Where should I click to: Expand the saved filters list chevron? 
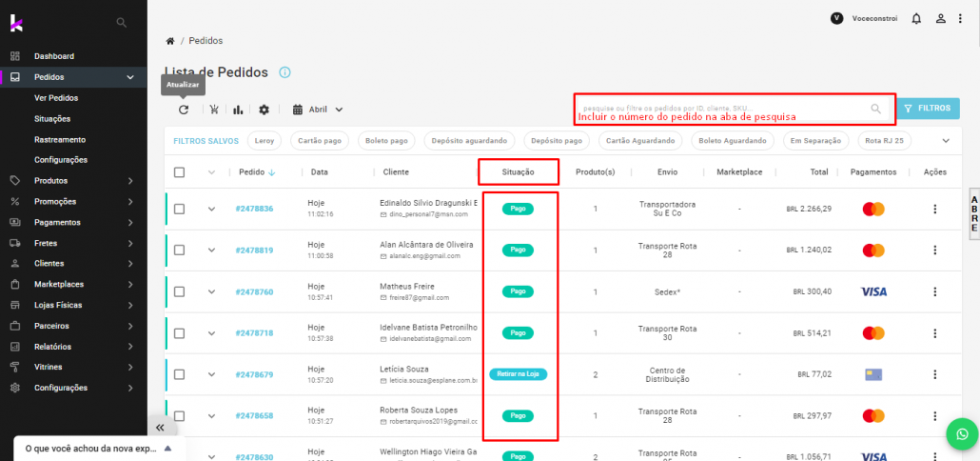[x=946, y=141]
